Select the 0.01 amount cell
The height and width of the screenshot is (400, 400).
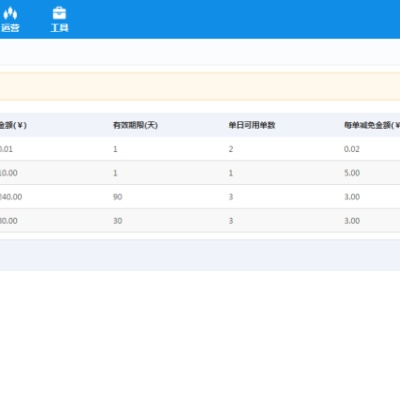(6, 149)
